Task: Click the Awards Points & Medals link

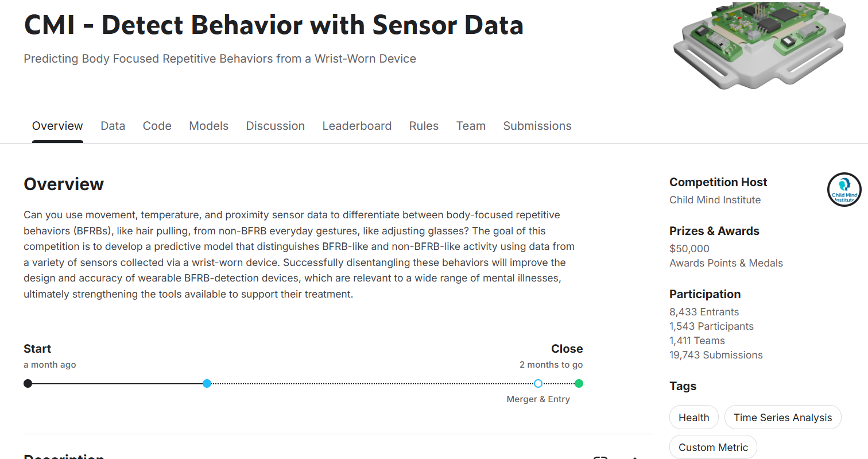Action: [x=726, y=263]
